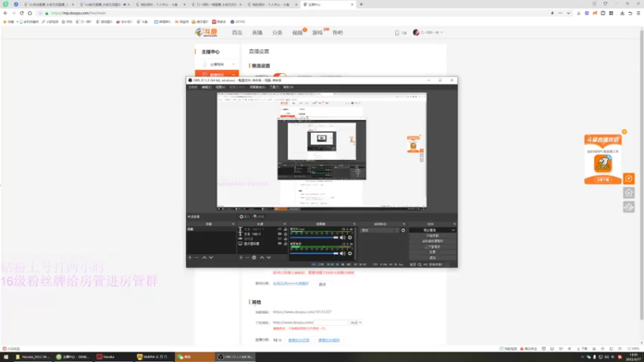Close the Douyu live companion floating ad

[x=625, y=132]
